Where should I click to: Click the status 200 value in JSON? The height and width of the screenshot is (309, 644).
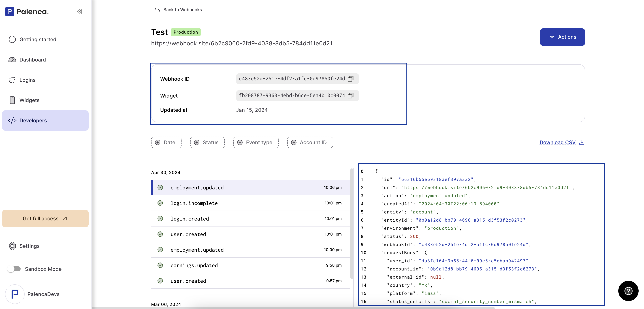(x=414, y=236)
